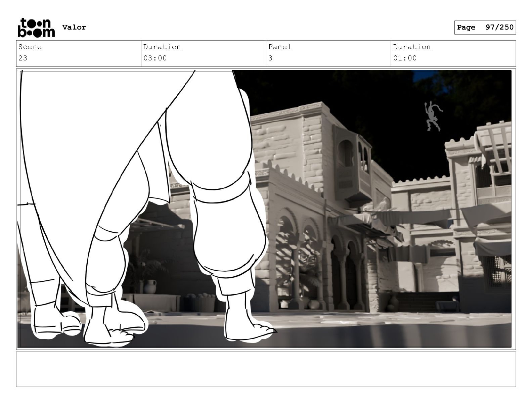Select the scene number '23'

[23, 58]
